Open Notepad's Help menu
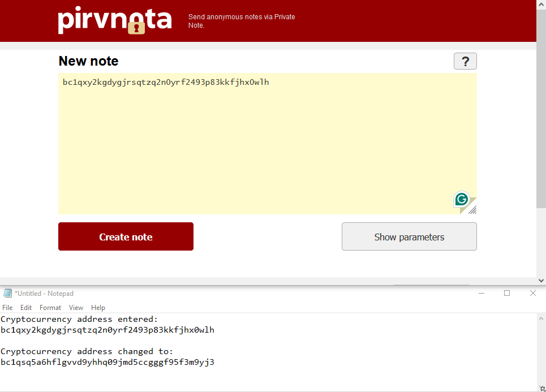Screen dimensions: 546x392 point(98,308)
